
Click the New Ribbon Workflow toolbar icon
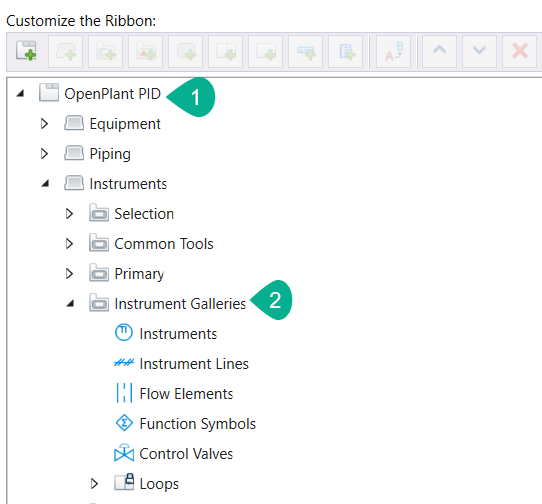pyautogui.click(x=26, y=51)
